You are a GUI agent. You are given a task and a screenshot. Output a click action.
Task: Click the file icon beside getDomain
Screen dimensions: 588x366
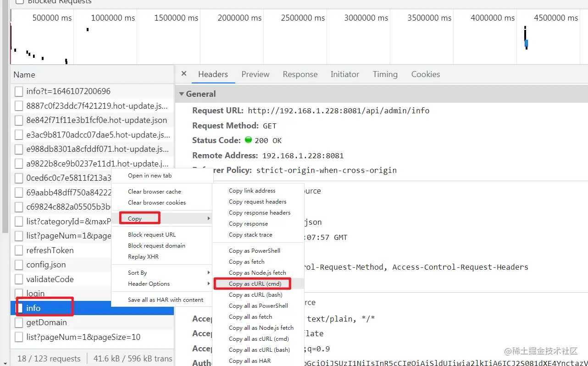18,322
